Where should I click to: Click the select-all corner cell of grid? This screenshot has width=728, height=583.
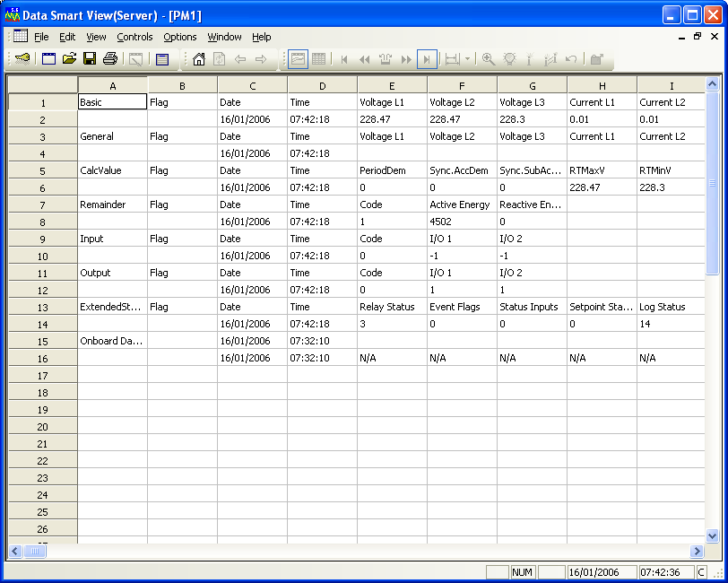[43, 85]
